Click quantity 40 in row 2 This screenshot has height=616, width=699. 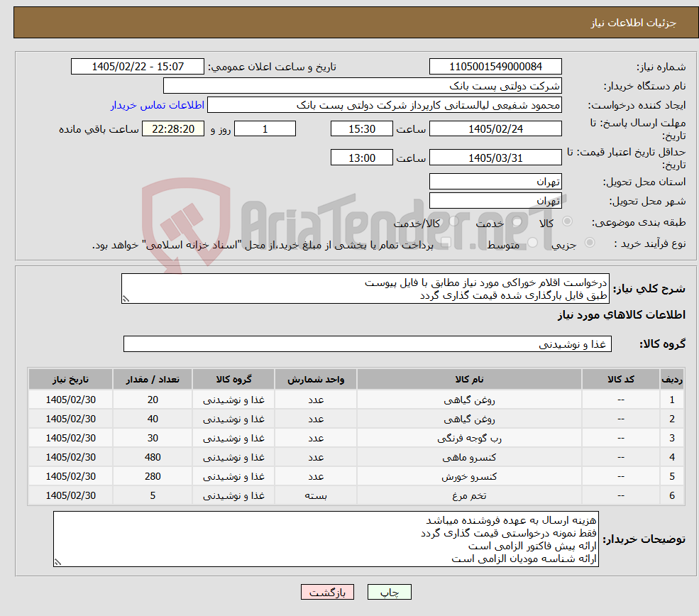(153, 419)
